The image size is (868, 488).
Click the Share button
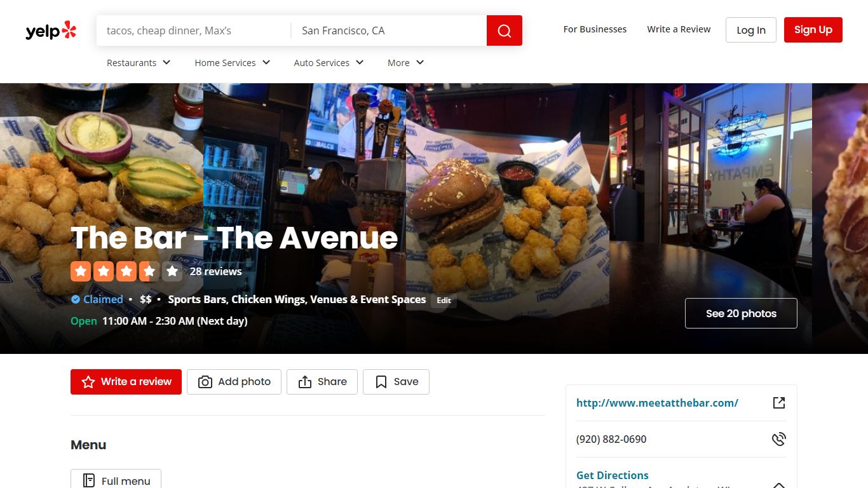point(322,382)
